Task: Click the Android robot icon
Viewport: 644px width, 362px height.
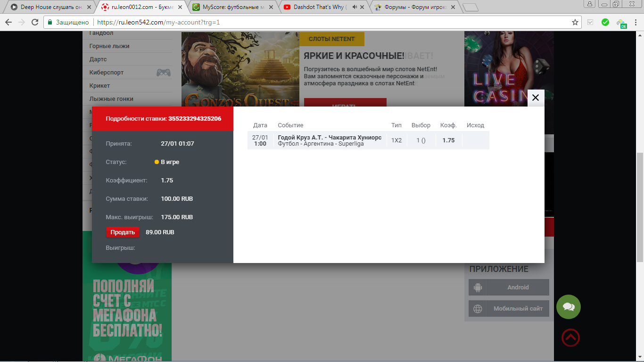Action: [x=478, y=288]
